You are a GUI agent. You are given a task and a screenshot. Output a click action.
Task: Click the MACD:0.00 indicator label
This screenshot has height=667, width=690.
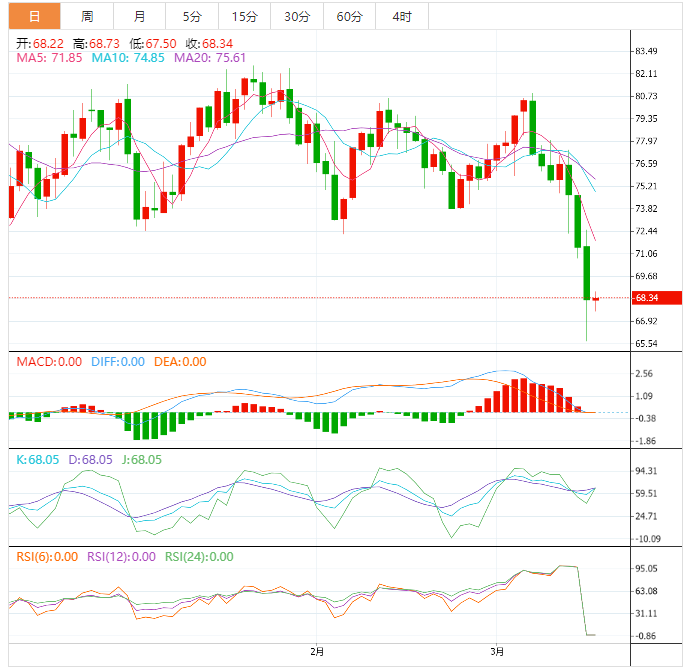[x=49, y=362]
